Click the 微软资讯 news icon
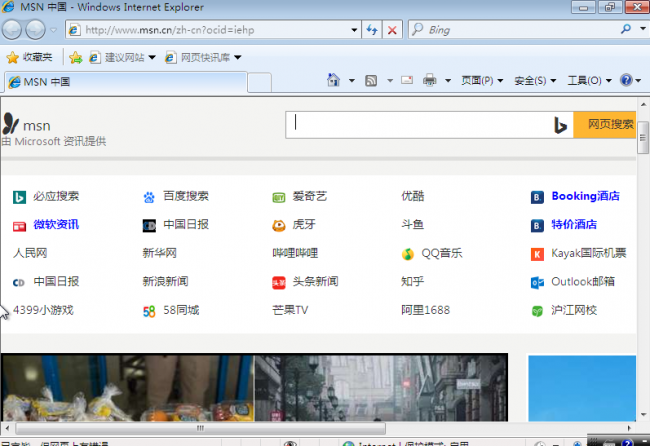The height and width of the screenshot is (446, 650). click(19, 226)
